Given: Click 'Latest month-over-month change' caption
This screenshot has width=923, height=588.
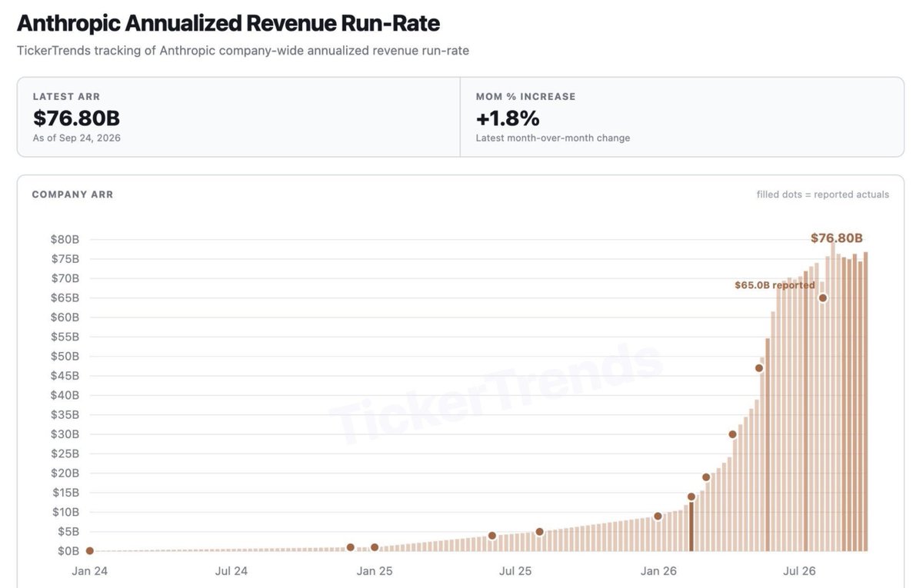Looking at the screenshot, I should click(x=552, y=138).
